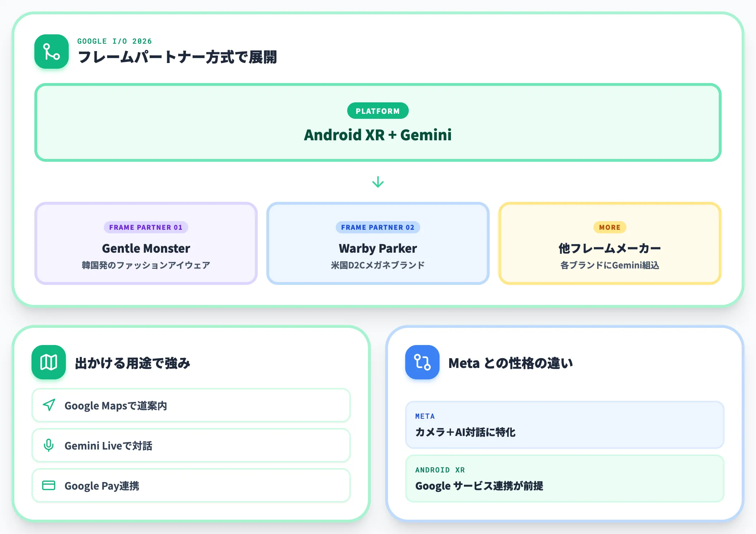
Task: Click the navigation arrow icon beside Google Maps
Action: [49, 405]
